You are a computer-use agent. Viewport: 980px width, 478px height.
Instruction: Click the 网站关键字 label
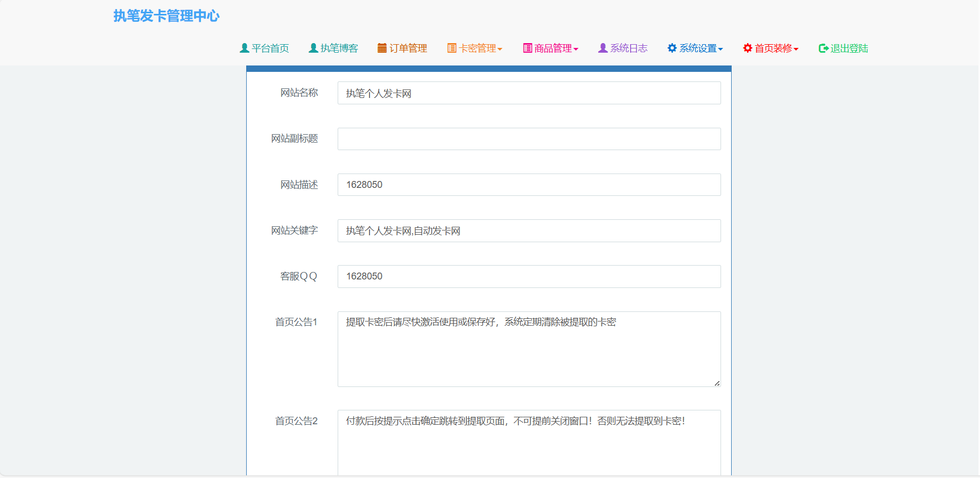tap(295, 230)
